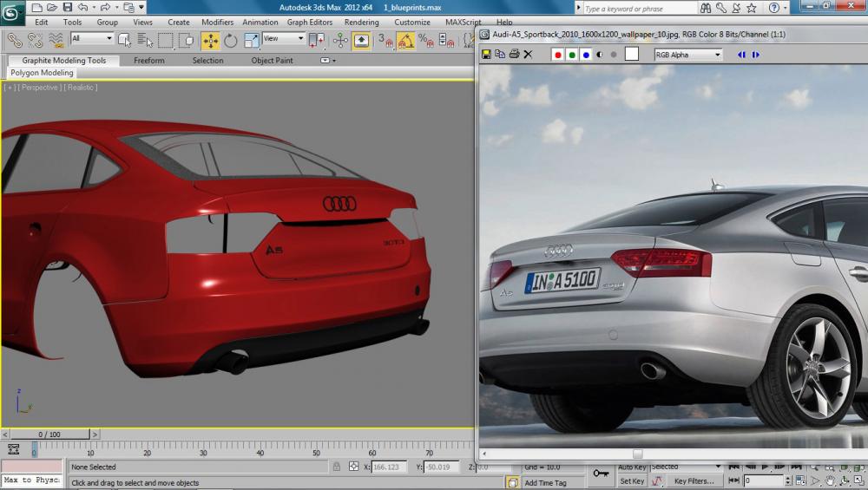
Task: Open the Views menu
Action: 143,23
